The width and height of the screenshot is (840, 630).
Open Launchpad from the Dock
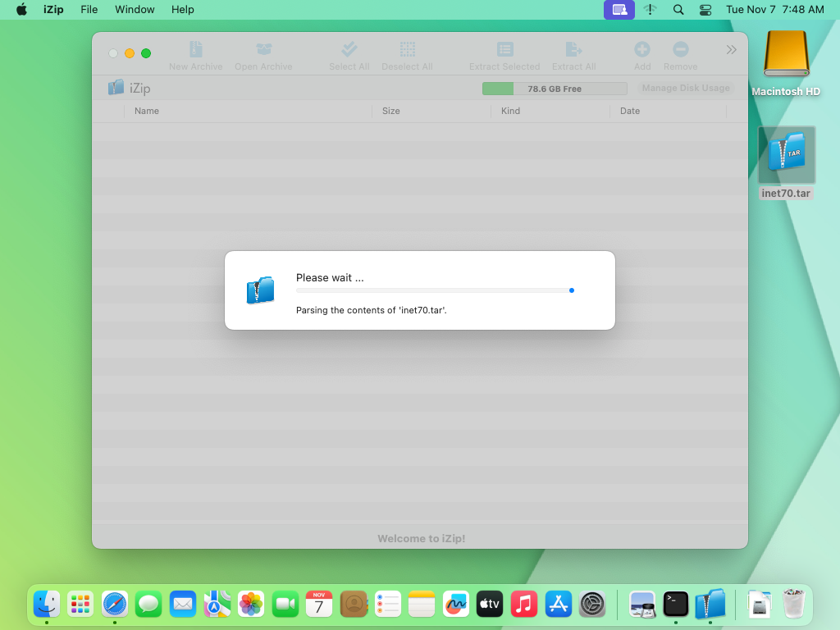[80, 605]
